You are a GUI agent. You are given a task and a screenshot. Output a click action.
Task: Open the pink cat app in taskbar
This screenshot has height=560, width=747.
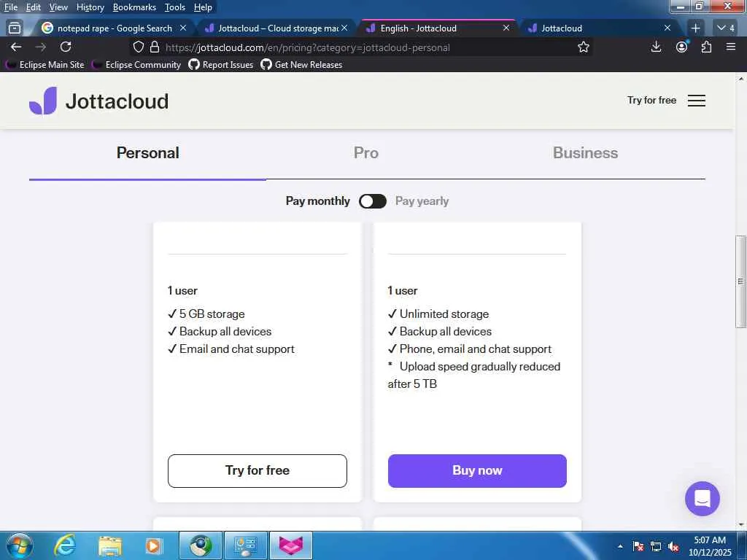tap(291, 545)
